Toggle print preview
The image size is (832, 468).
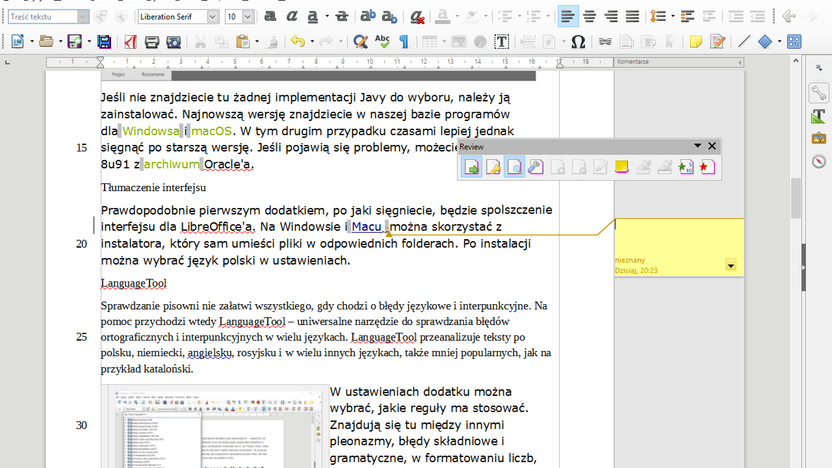point(174,41)
